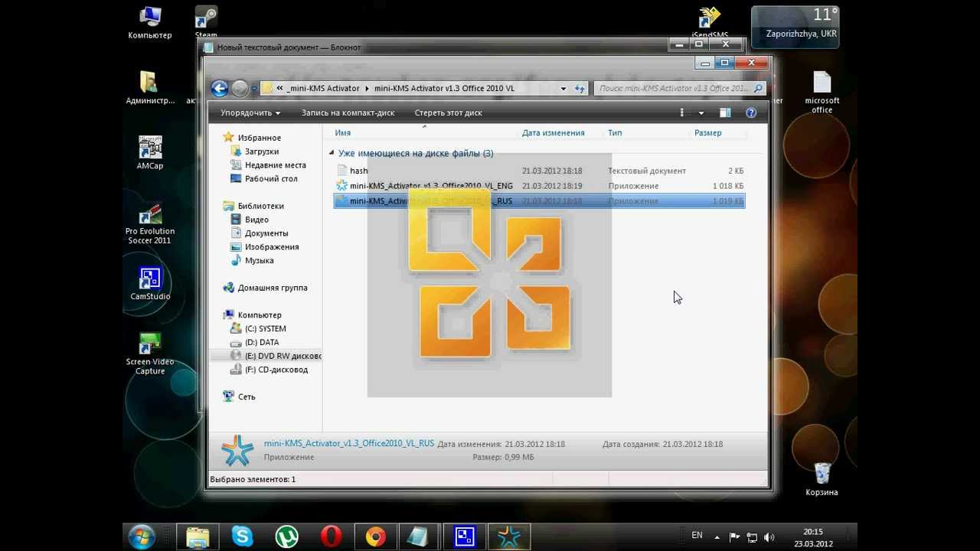This screenshot has height=551, width=980.
Task: Open Загрузки folder in sidebar
Action: (x=261, y=152)
